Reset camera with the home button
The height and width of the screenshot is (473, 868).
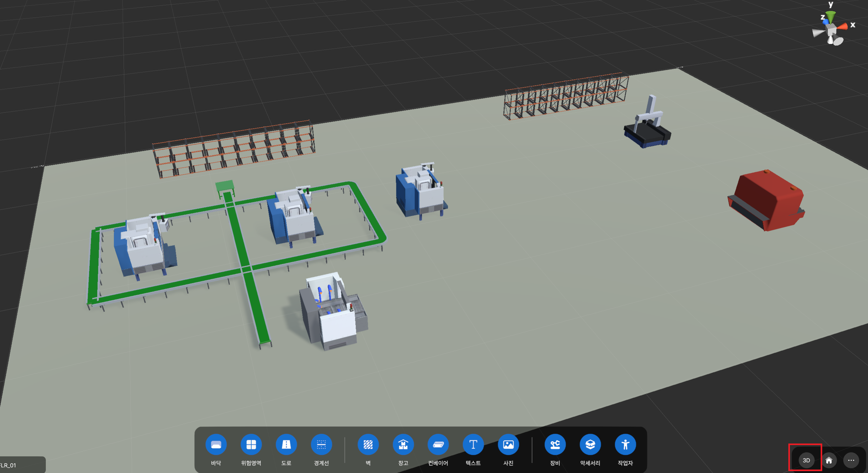coord(828,460)
